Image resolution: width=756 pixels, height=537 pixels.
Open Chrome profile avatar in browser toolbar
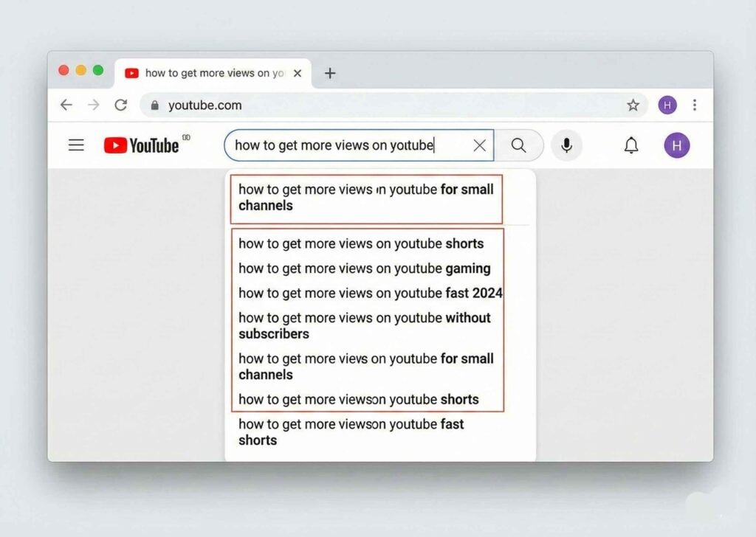click(667, 105)
